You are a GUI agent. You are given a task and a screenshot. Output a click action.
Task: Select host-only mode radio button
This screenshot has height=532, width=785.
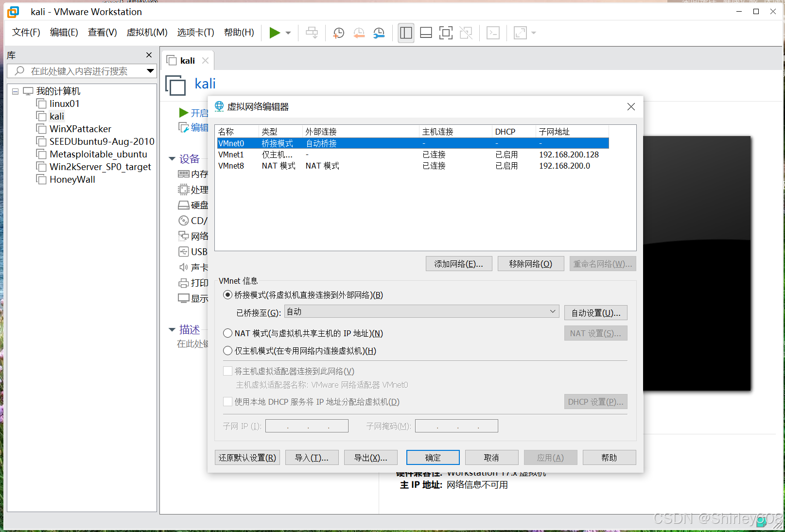click(227, 351)
